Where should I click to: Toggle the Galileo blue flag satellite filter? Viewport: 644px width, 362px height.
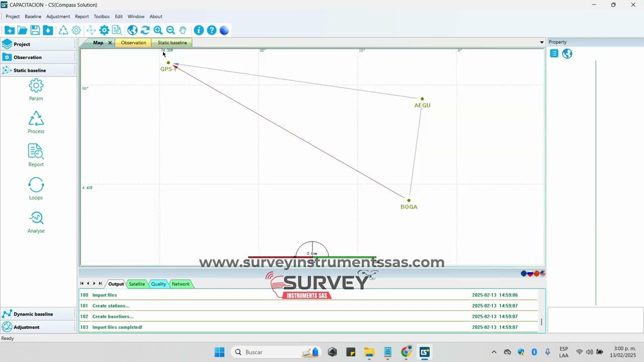coord(524,274)
